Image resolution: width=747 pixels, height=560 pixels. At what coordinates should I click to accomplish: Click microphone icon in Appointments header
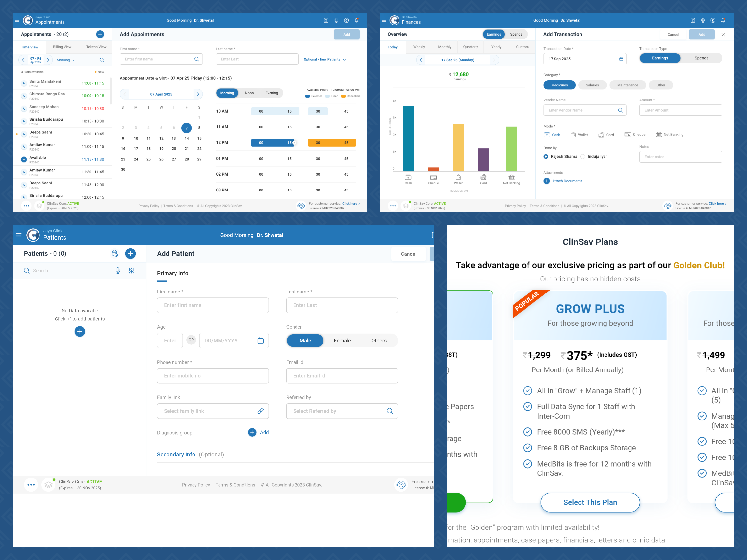click(x=336, y=20)
